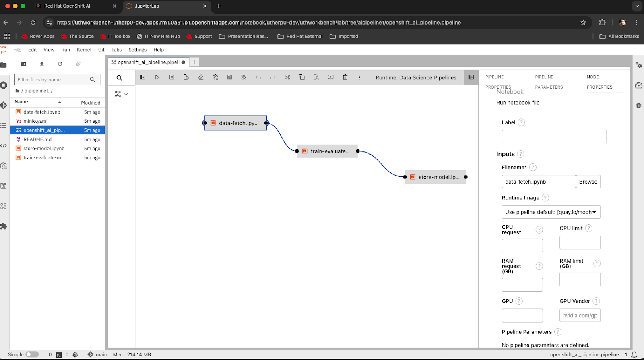Expand the pipeline node category chevron
The image size is (644, 360).
click(x=126, y=94)
